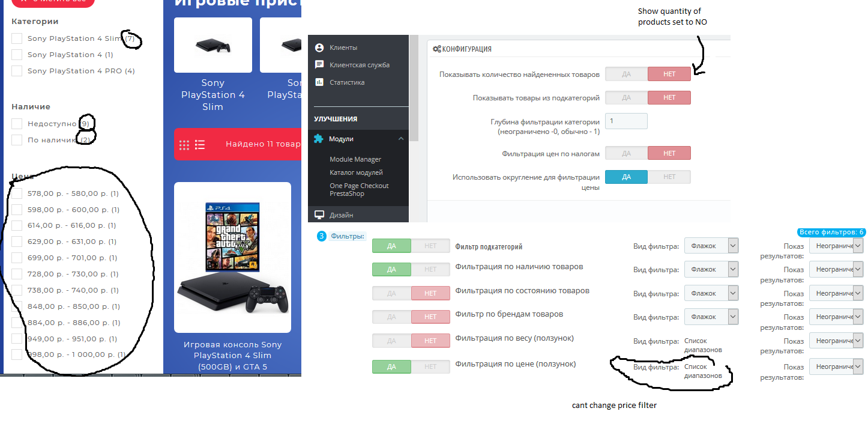Check price range 884,00 – 886,00 р.
This screenshot has width=868, height=423.
(x=17, y=323)
